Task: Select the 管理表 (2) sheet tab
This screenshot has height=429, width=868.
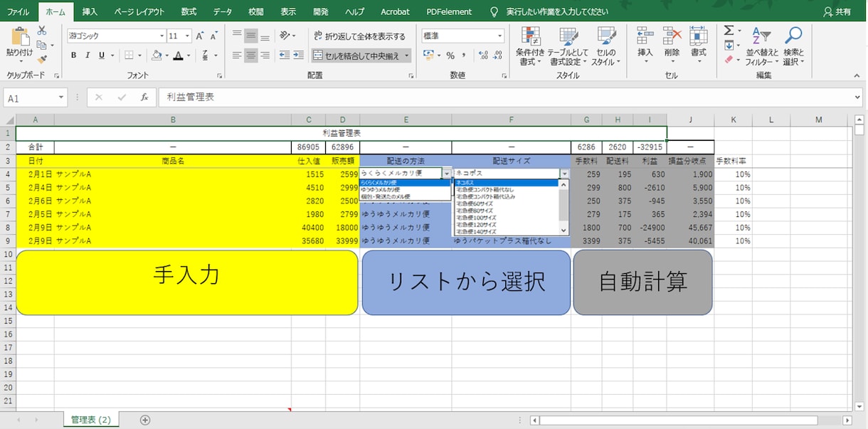Action: pyautogui.click(x=91, y=420)
